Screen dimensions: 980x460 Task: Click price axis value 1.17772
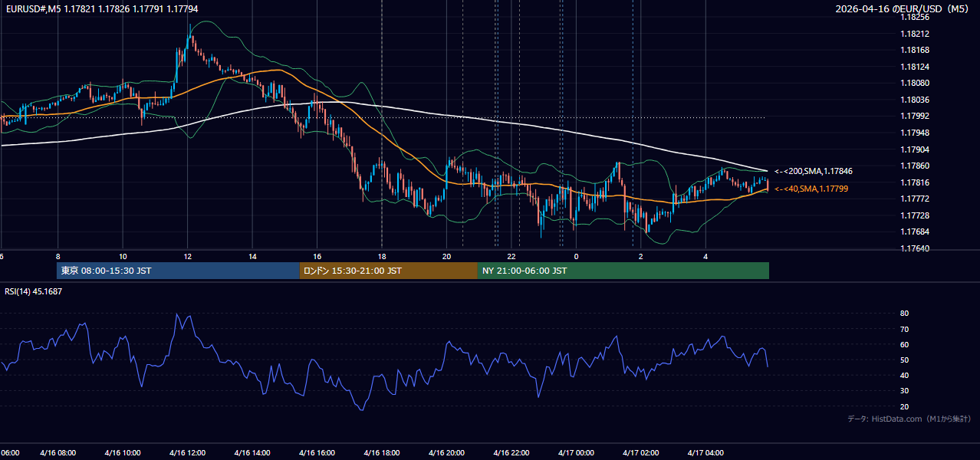coord(915,199)
